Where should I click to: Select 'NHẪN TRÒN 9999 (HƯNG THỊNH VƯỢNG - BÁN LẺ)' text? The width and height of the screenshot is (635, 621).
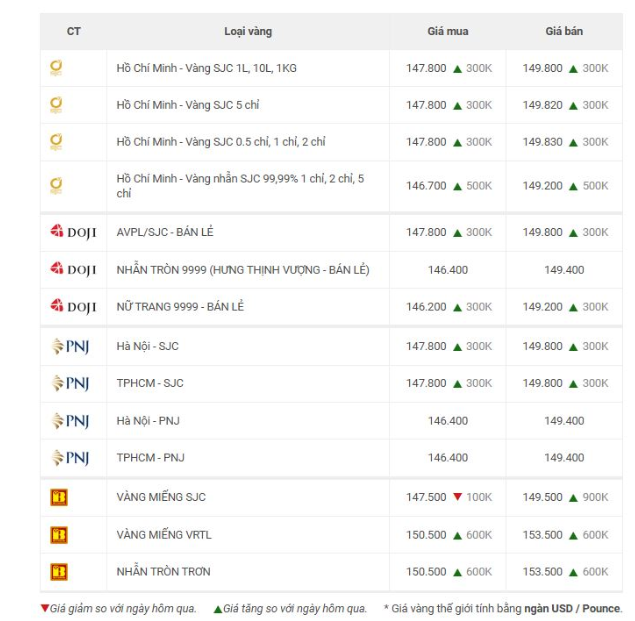(243, 270)
